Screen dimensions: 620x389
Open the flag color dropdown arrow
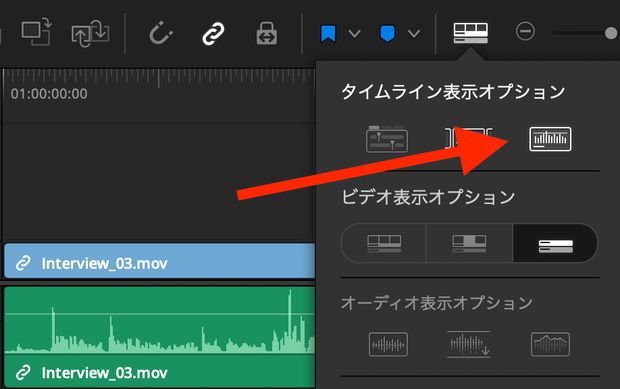coord(355,33)
